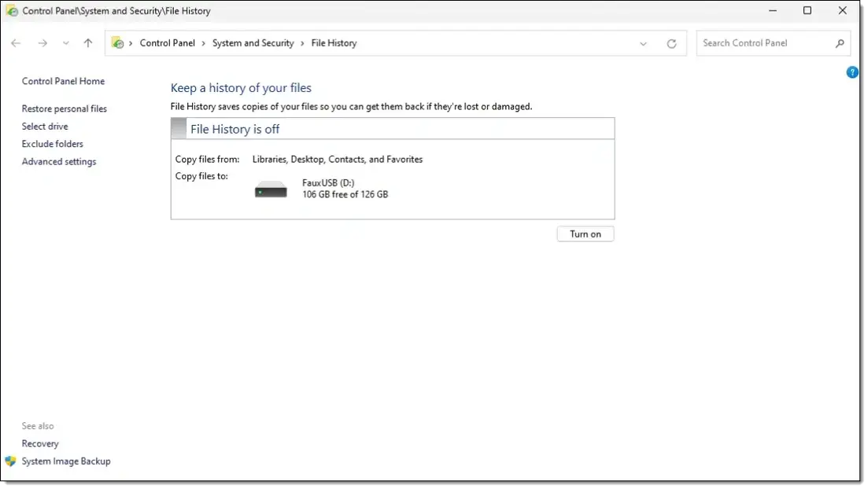Click the File History icon in address bar
The image size is (868, 489).
click(x=117, y=42)
